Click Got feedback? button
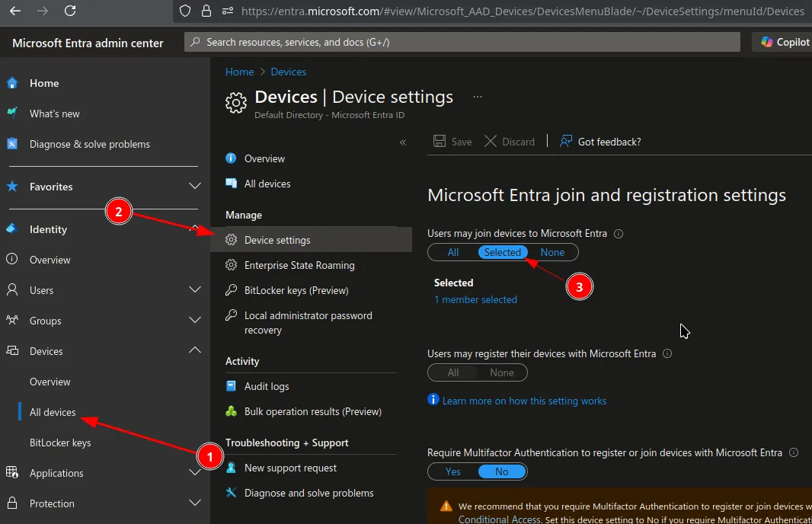 600,142
